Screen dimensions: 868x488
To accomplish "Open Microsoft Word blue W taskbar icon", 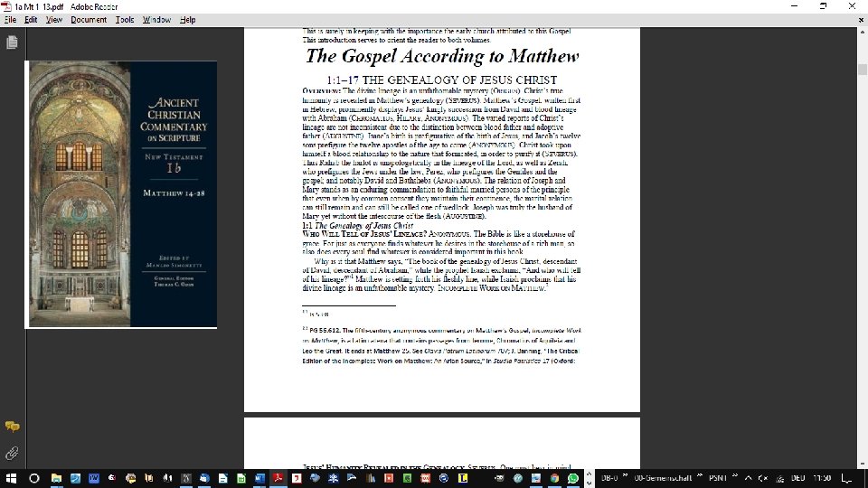I will 259,478.
